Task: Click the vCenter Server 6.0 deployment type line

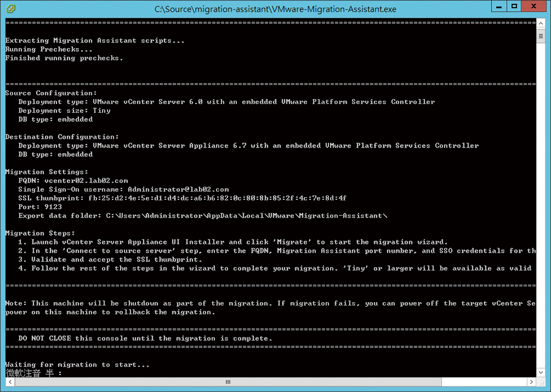Action: [226, 102]
